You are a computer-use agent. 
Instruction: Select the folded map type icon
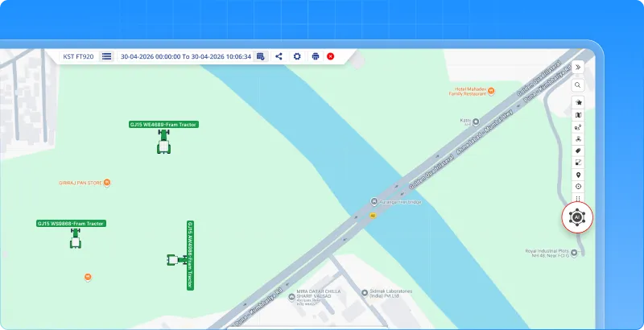pyautogui.click(x=578, y=115)
